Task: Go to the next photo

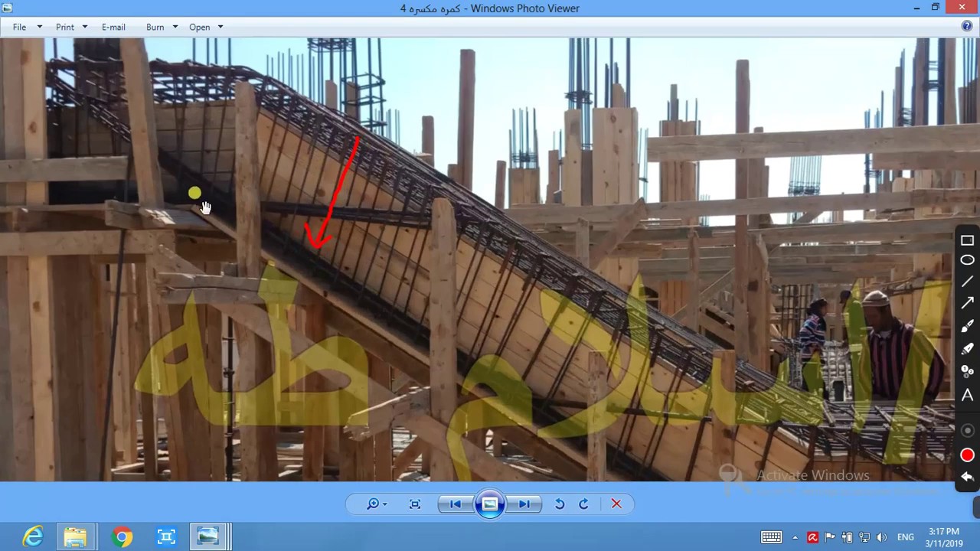Action: tap(524, 504)
